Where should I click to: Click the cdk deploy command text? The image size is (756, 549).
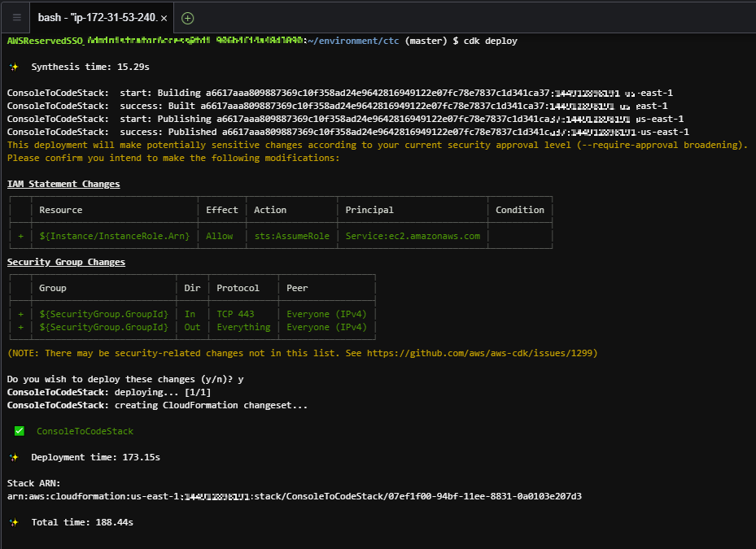coord(490,41)
